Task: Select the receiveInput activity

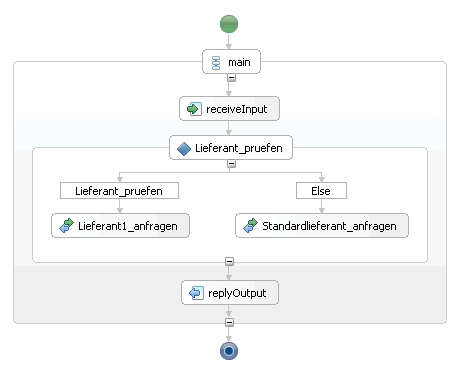Action: pos(229,109)
